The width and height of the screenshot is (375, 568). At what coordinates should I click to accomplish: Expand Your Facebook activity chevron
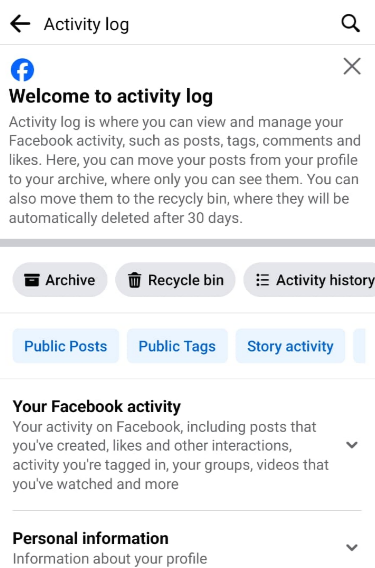pos(352,445)
